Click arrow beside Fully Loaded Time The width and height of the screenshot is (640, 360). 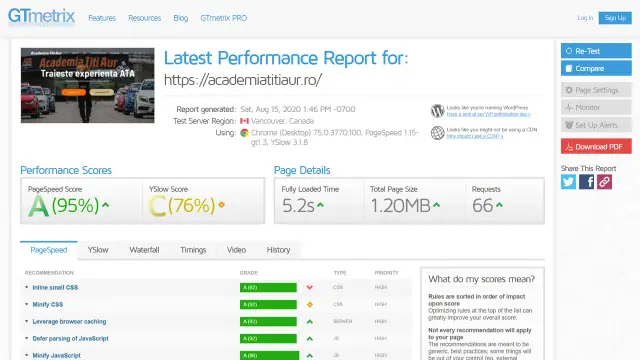[320, 205]
